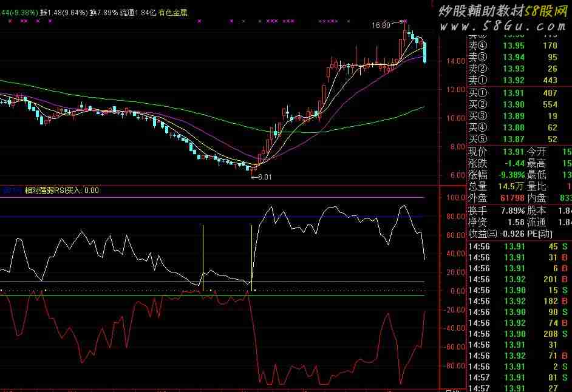The image size is (572, 392).
Task: Select the 14:56 trade with volume 15
Action: point(519,291)
